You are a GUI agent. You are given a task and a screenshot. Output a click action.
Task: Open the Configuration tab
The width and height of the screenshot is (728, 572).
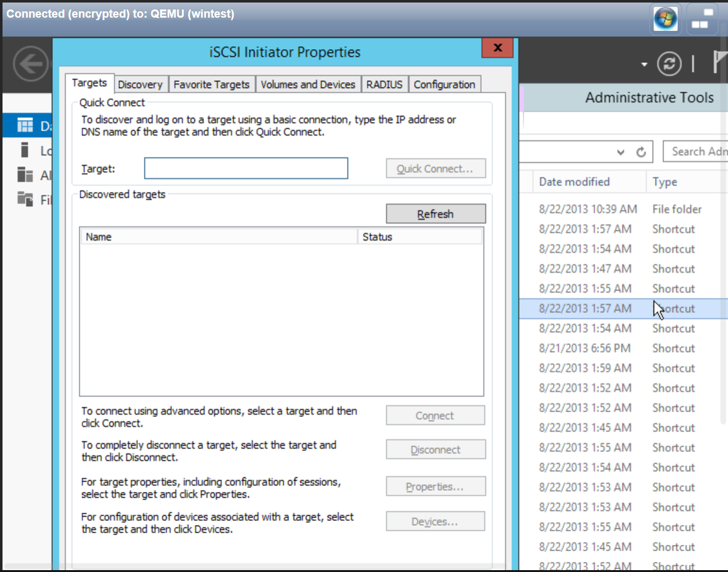tap(445, 84)
